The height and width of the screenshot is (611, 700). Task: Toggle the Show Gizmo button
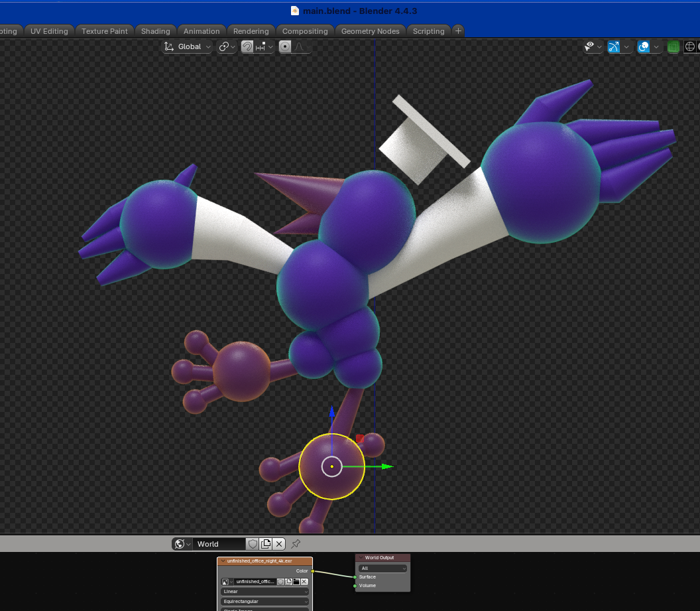point(614,46)
